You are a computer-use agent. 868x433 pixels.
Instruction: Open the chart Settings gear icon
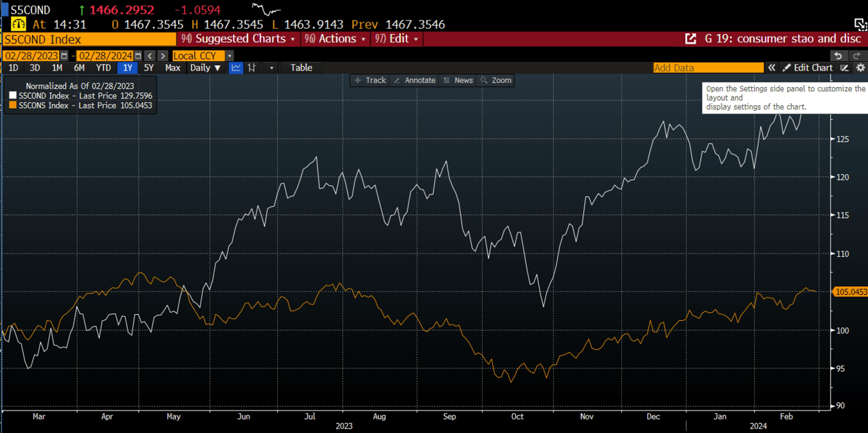pyautogui.click(x=861, y=68)
